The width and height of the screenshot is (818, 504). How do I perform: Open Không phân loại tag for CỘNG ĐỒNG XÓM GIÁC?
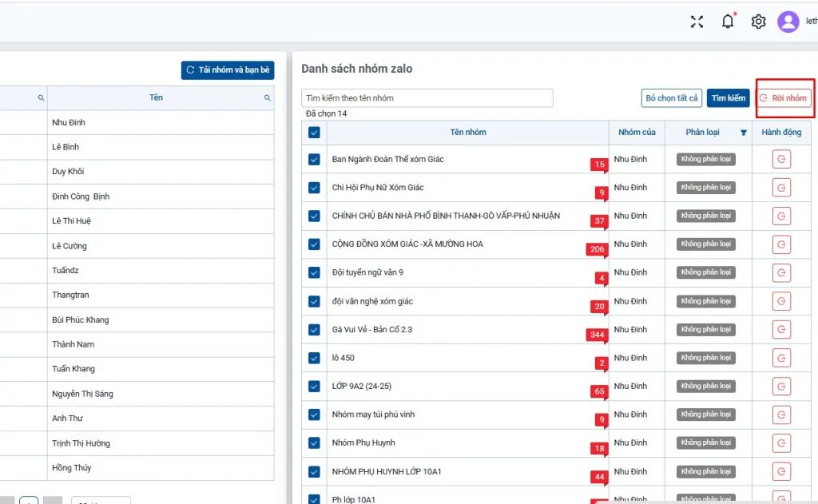(706, 244)
